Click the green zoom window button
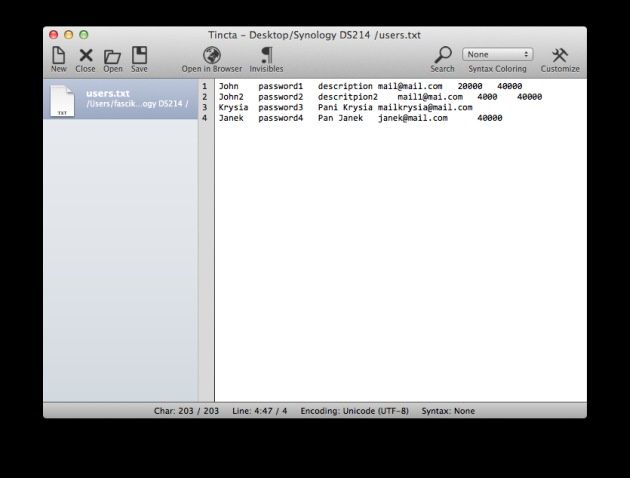This screenshot has height=478, width=630. [x=84, y=35]
